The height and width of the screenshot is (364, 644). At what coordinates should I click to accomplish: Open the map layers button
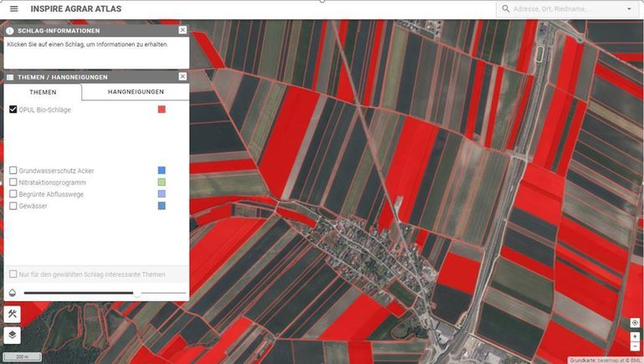pyautogui.click(x=13, y=335)
